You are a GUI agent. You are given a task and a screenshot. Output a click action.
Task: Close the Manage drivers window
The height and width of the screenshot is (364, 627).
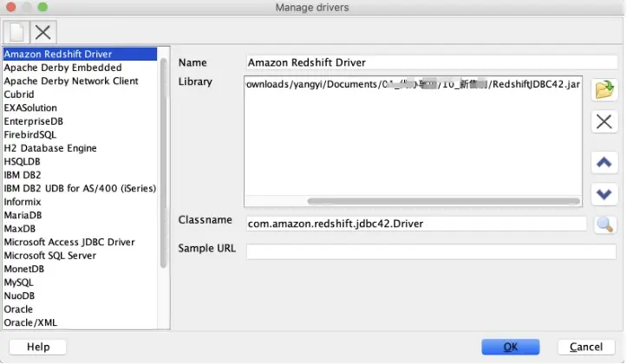(11, 7)
